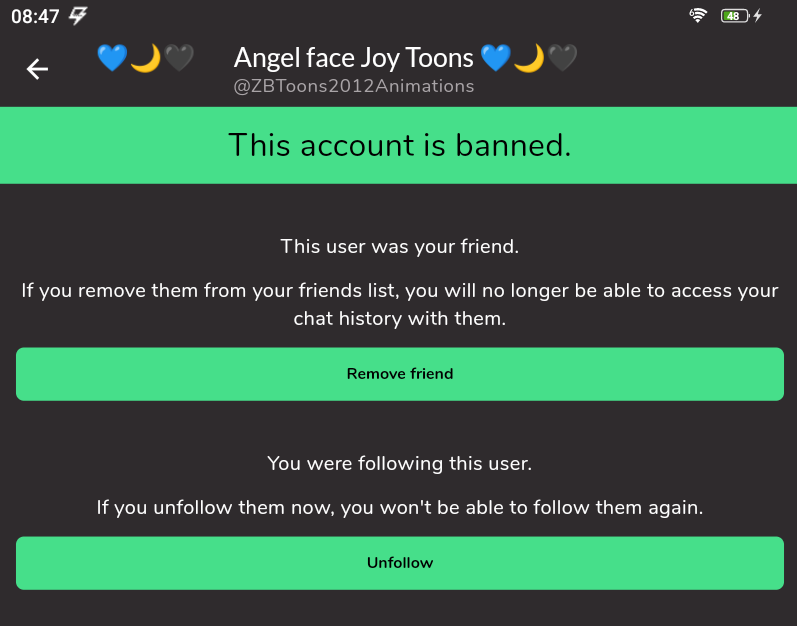Click the 'This user was your friend.' text
The width and height of the screenshot is (797, 626).
(x=399, y=245)
